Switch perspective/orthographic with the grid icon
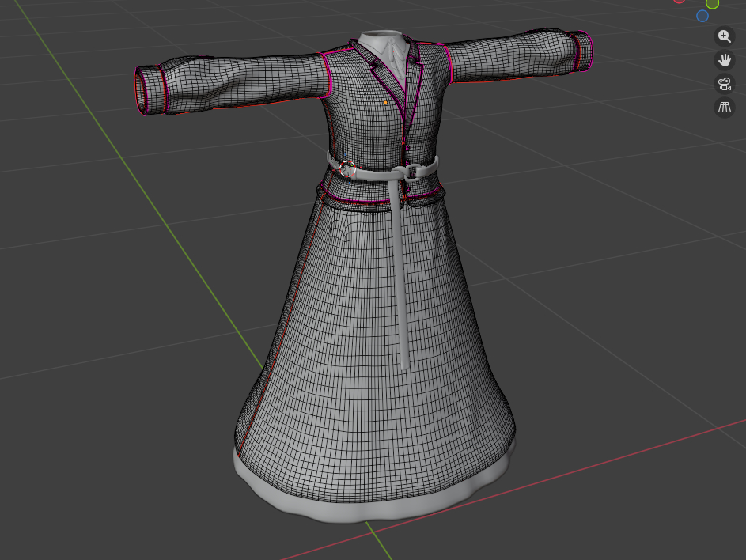 (x=724, y=108)
